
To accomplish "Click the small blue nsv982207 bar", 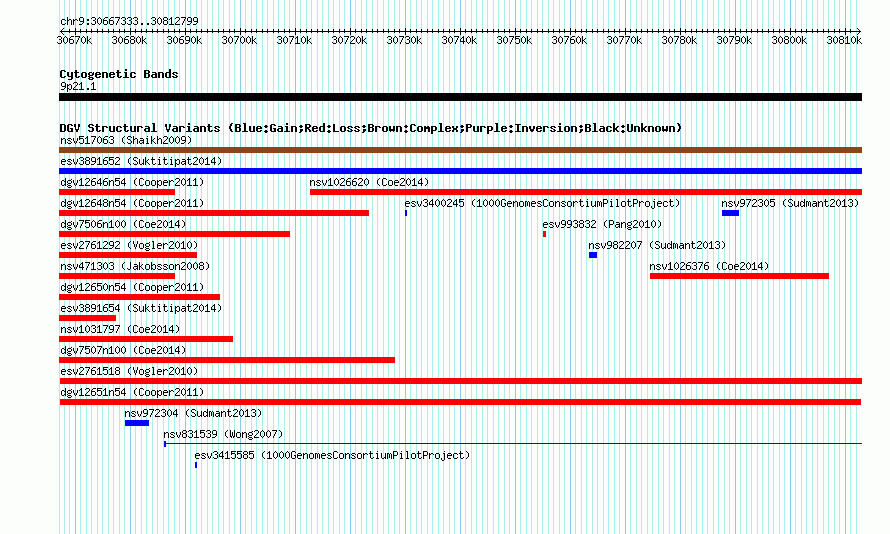I will [593, 255].
